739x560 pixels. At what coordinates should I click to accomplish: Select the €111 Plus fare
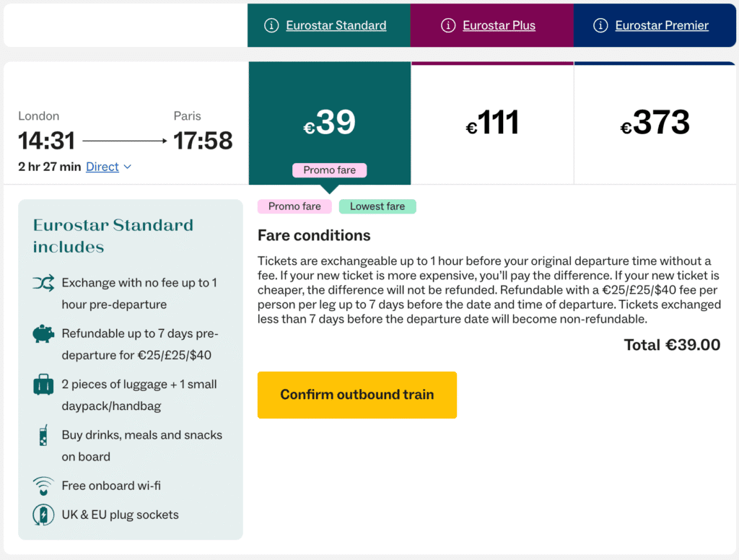pyautogui.click(x=492, y=123)
